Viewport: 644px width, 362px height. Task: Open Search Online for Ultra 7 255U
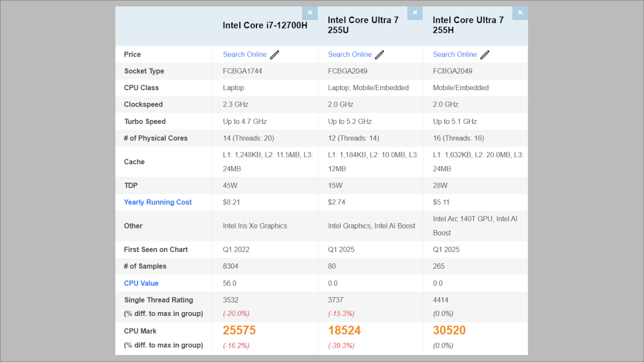(350, 55)
